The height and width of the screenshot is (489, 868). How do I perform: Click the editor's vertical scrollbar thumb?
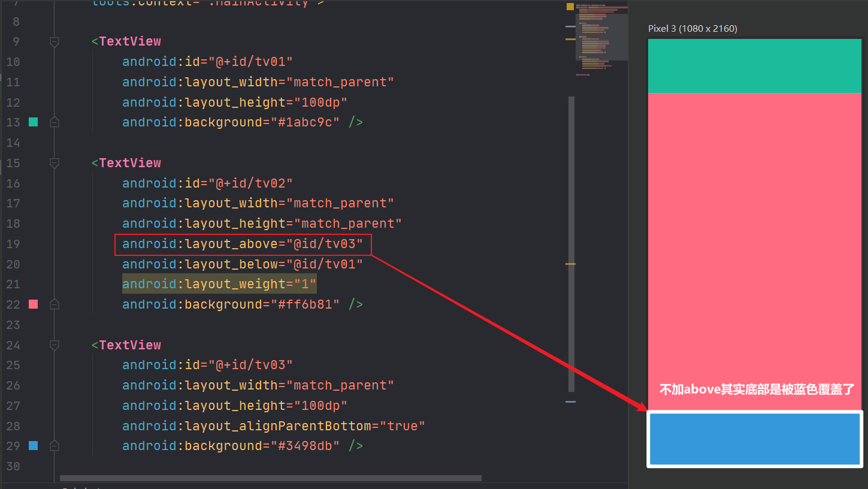571,244
